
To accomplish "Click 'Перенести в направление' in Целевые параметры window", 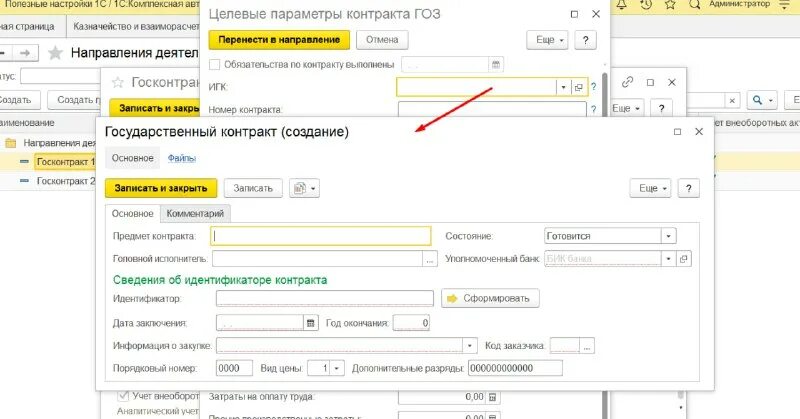I will pos(279,40).
